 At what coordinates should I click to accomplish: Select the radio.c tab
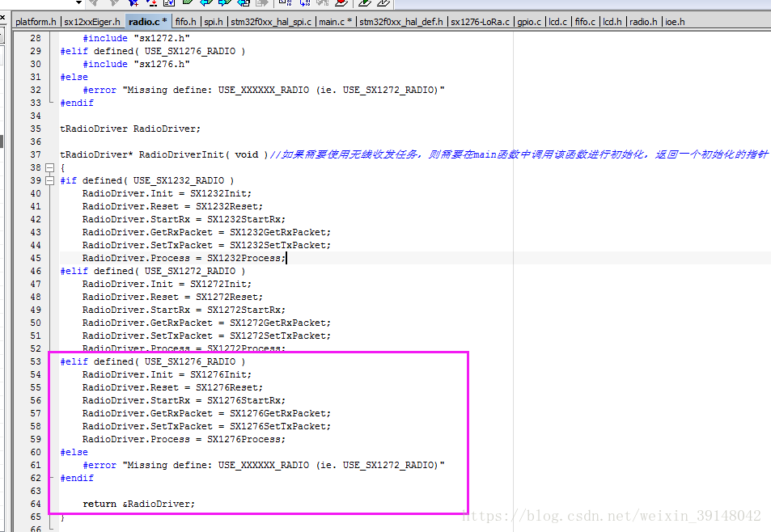tap(147, 22)
